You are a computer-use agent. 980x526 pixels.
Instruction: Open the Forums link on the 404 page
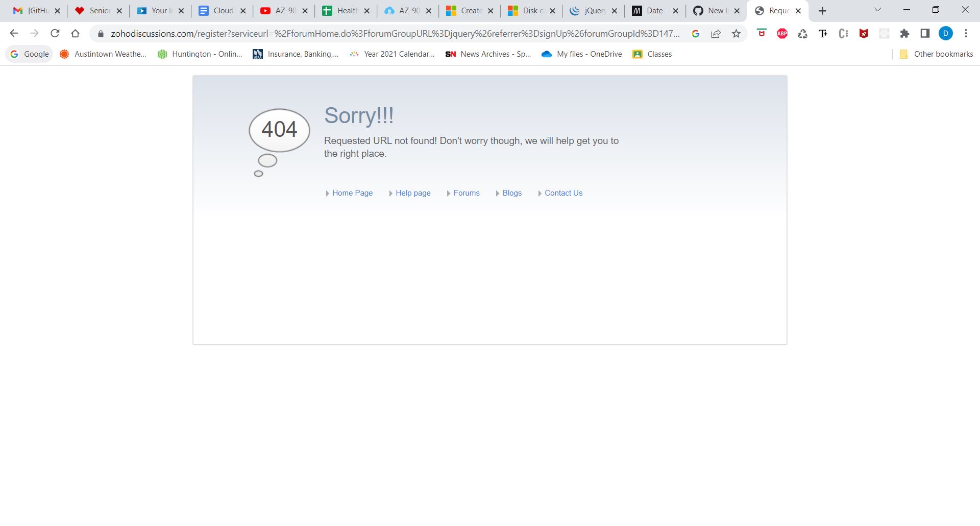coord(466,193)
